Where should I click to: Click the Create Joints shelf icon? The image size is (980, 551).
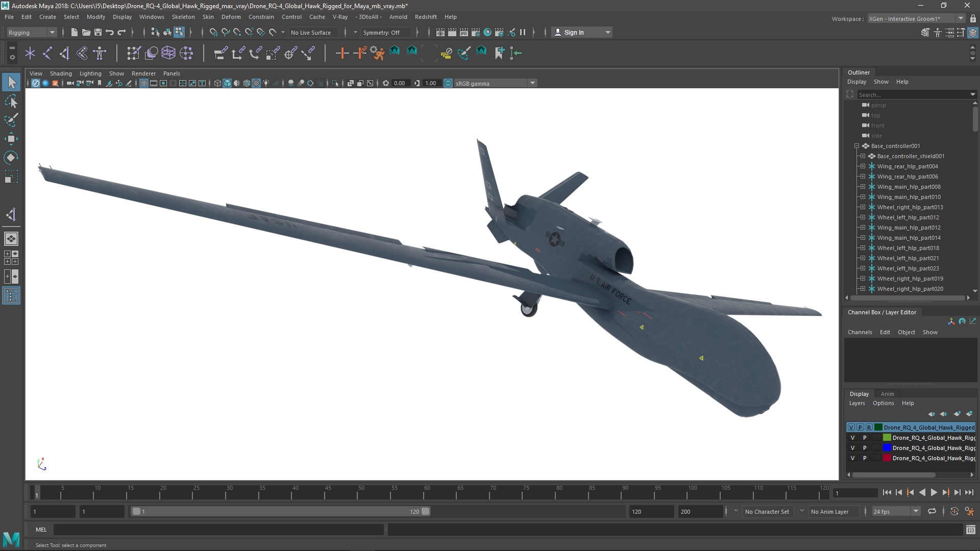point(47,53)
